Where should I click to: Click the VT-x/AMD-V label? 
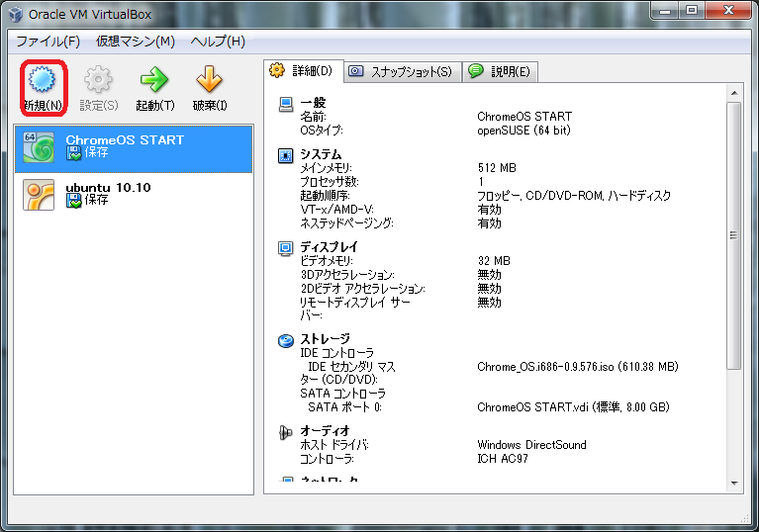coord(336,210)
